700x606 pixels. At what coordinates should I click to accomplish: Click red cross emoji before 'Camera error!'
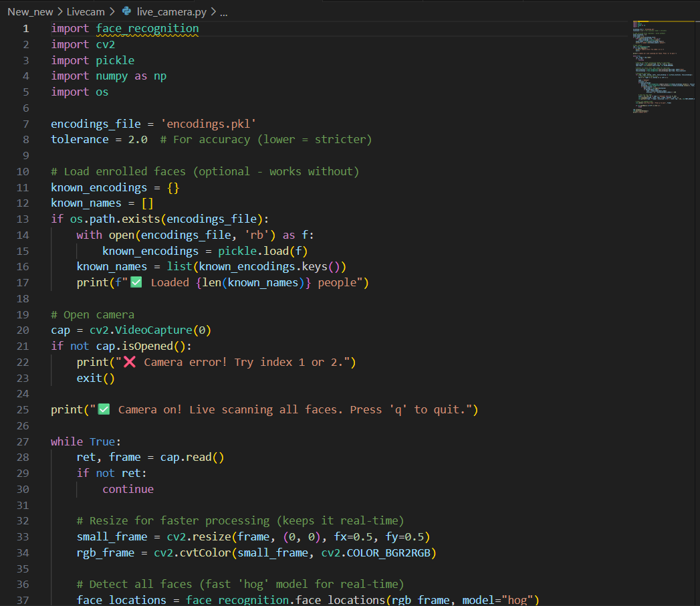click(129, 362)
